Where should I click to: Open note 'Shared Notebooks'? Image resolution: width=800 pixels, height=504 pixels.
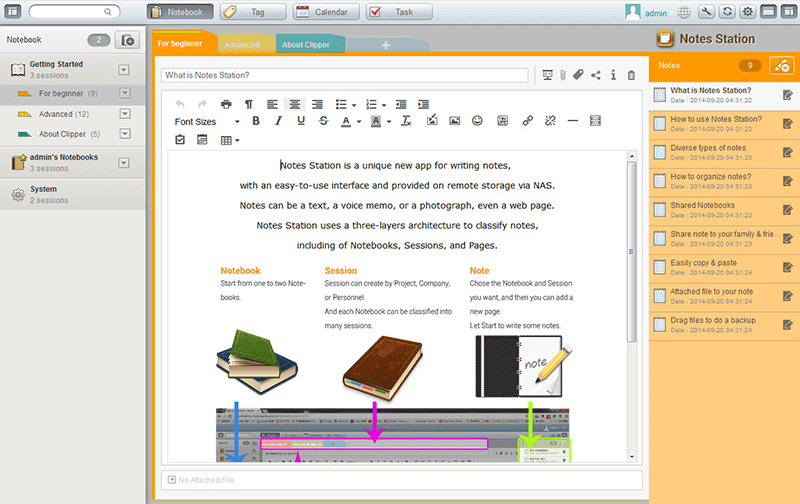[724, 210]
